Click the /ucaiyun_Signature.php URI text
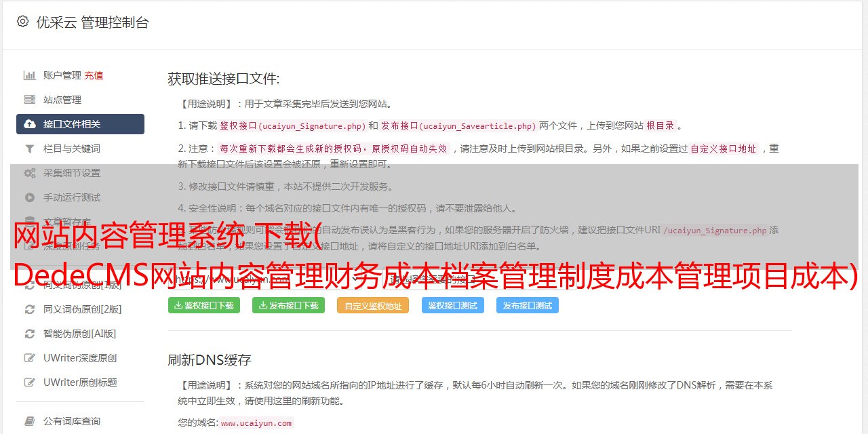 [715, 230]
